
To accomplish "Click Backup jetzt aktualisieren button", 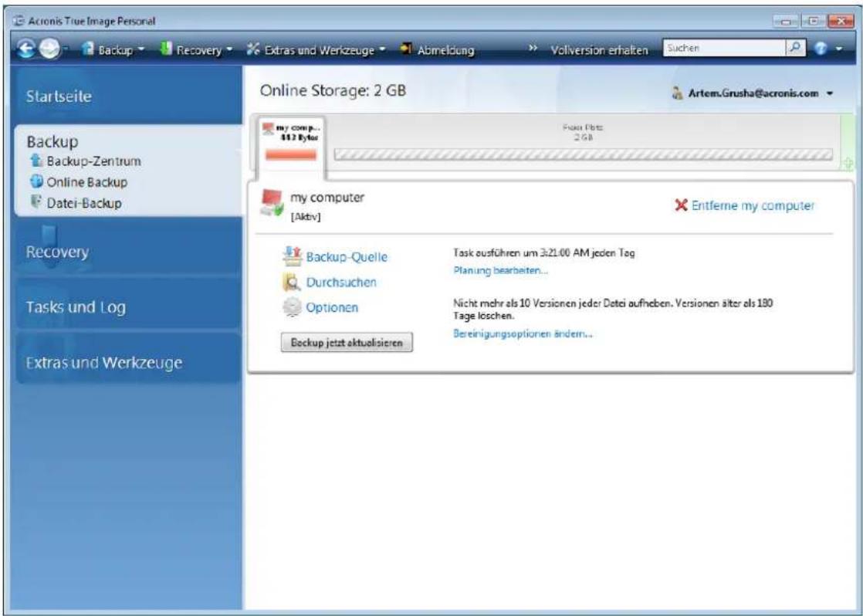I will [x=347, y=342].
